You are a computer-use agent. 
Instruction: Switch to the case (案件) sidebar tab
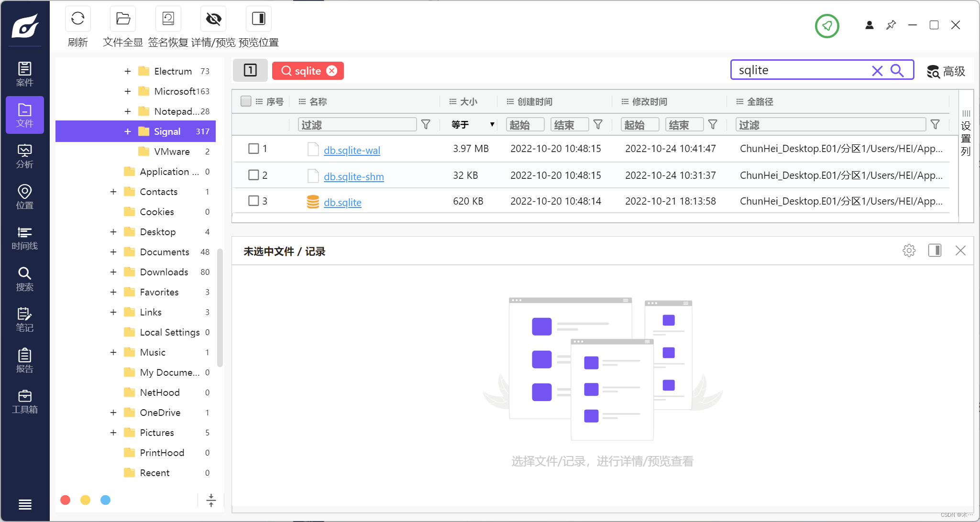pos(24,74)
